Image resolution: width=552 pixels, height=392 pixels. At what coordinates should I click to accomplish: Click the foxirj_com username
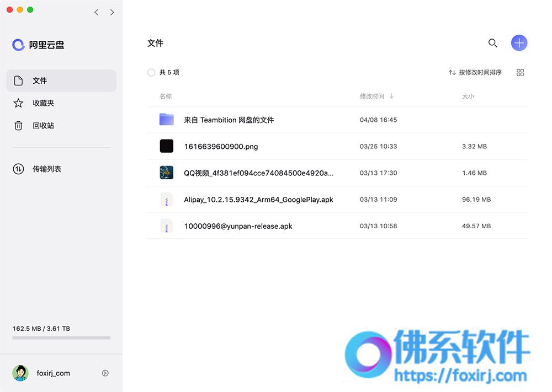[x=53, y=373]
